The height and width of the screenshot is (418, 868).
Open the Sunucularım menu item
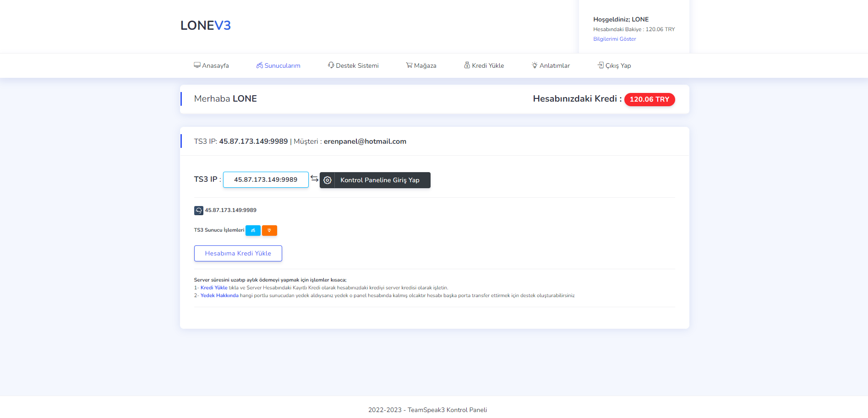tap(278, 65)
